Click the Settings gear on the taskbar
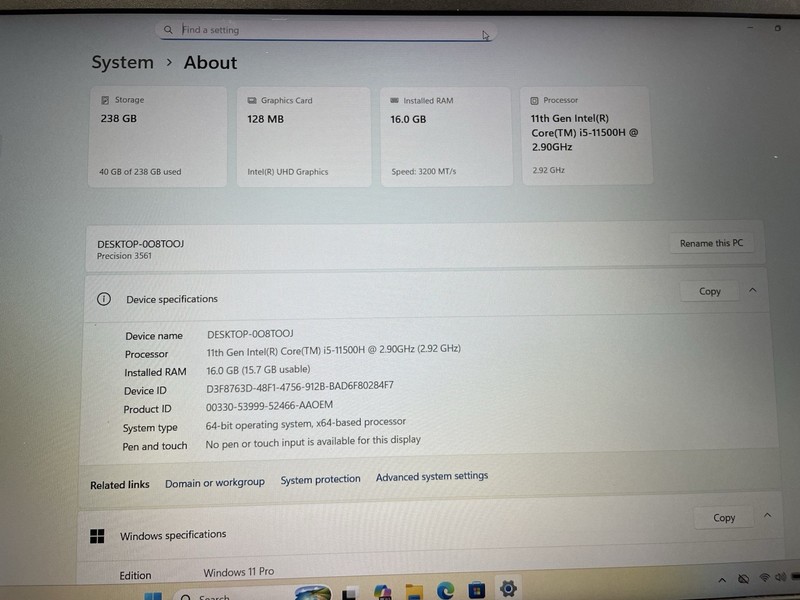The height and width of the screenshot is (600, 800). pos(508,588)
